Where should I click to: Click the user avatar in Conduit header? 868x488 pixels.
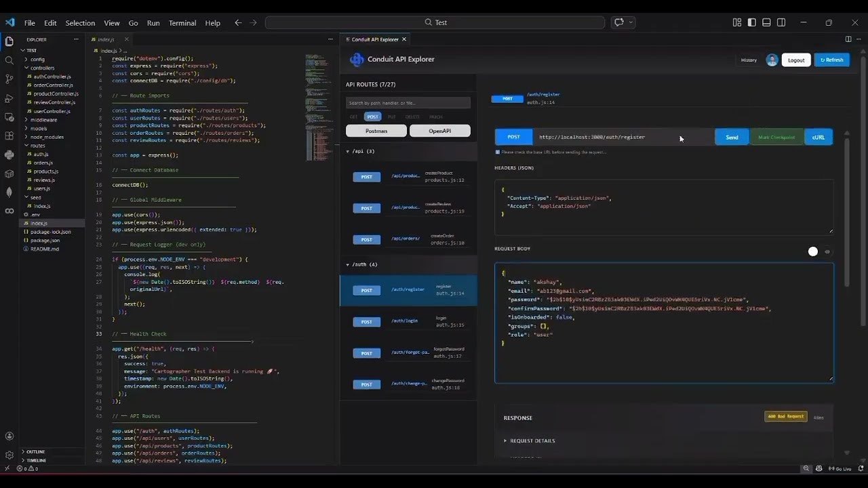click(772, 60)
